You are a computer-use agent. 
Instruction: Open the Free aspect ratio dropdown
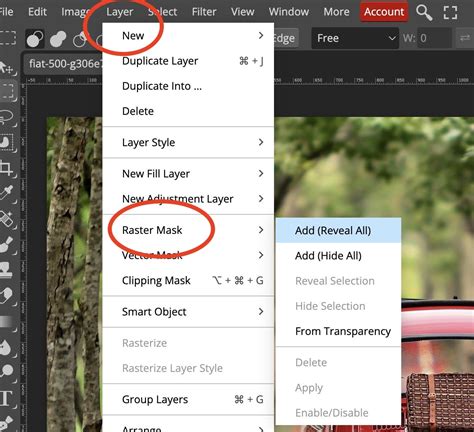(x=355, y=38)
